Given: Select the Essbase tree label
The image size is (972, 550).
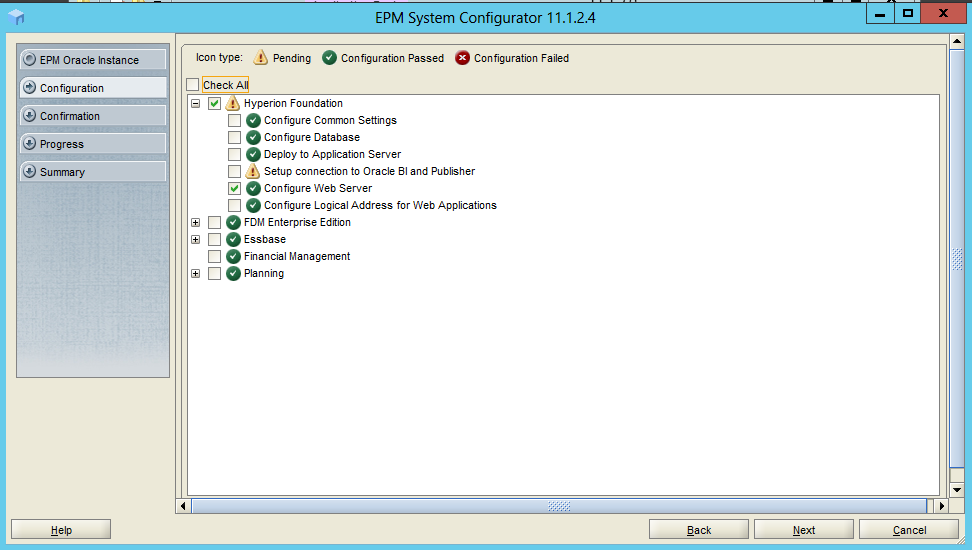Looking at the screenshot, I should coord(265,239).
